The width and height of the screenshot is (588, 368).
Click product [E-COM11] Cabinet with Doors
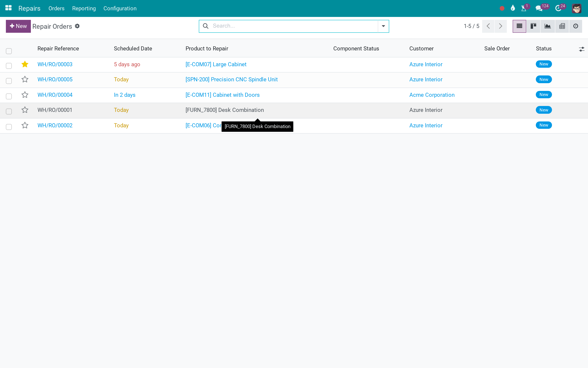pos(222,95)
